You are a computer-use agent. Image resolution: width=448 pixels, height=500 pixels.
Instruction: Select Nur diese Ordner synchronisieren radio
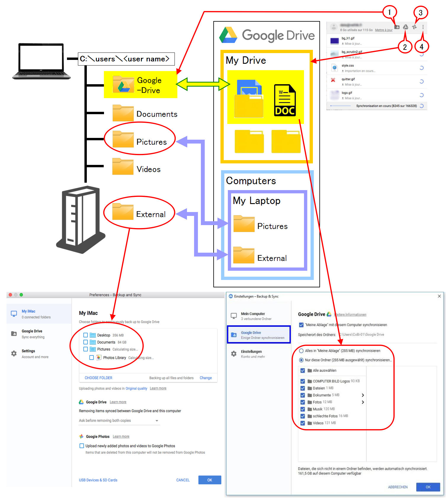tap(301, 360)
